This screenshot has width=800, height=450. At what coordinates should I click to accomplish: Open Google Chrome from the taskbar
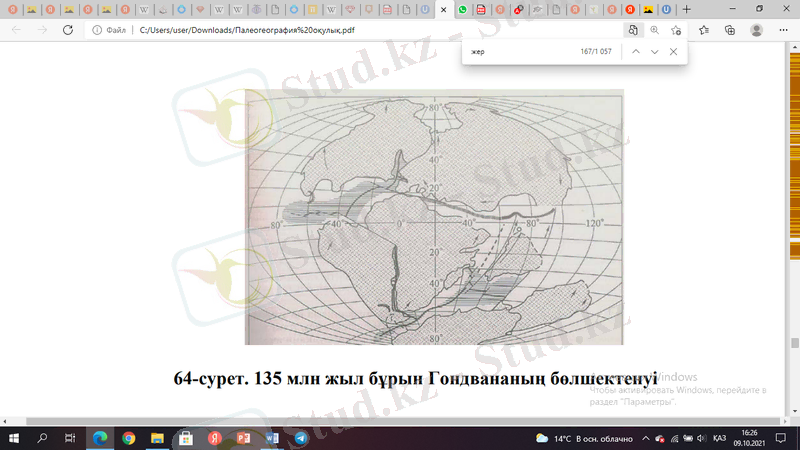128,438
